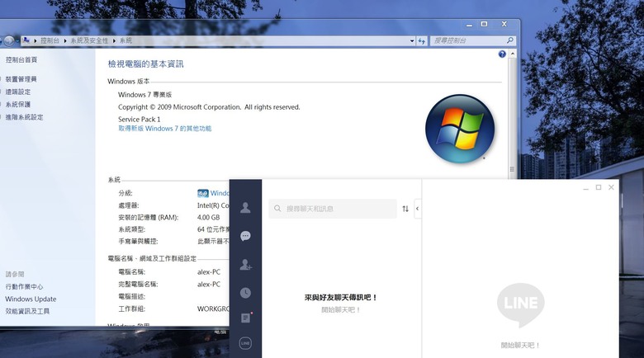Click the Control Panel search box
Image resolution: width=644 pixels, height=358 pixels.
(472, 40)
